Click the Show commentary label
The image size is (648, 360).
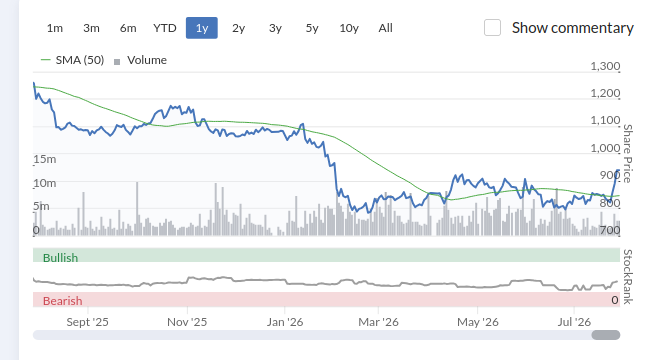pyautogui.click(x=572, y=28)
